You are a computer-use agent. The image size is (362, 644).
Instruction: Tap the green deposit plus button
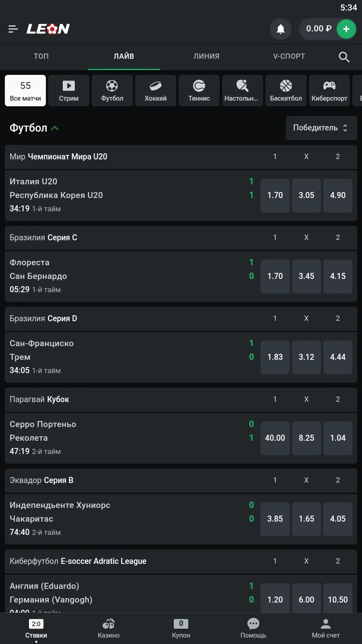click(346, 29)
